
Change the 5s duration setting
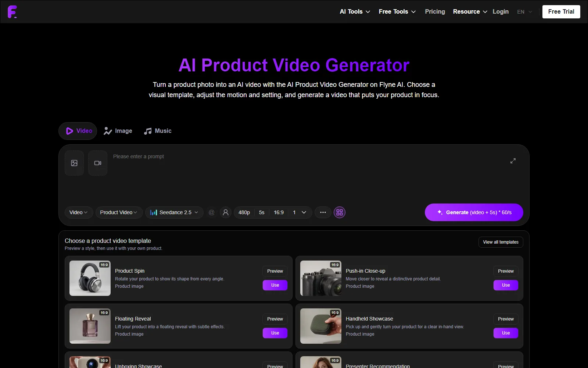262,212
